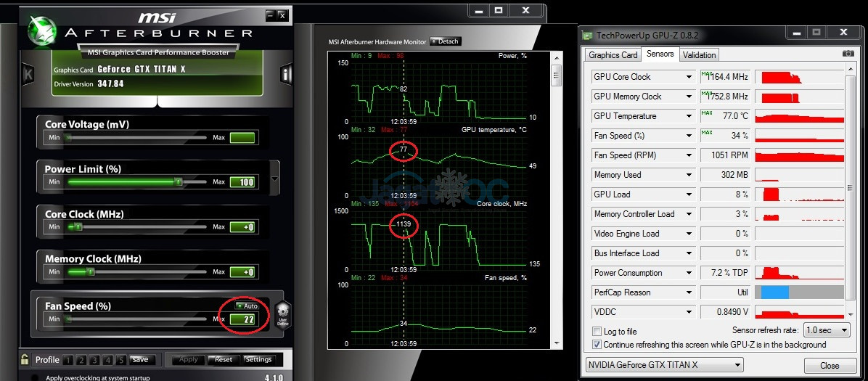Click the Core Clock slider handle
868x381 pixels.
click(x=78, y=227)
